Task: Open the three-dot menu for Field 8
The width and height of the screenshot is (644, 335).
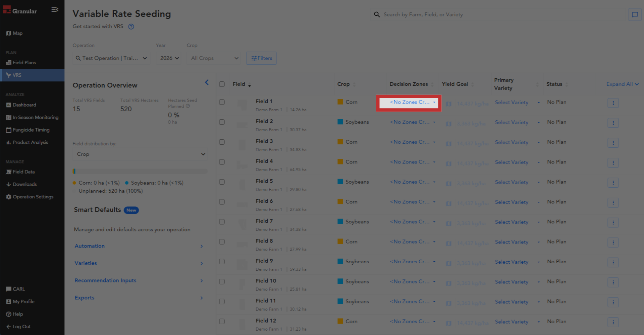Action: point(613,243)
